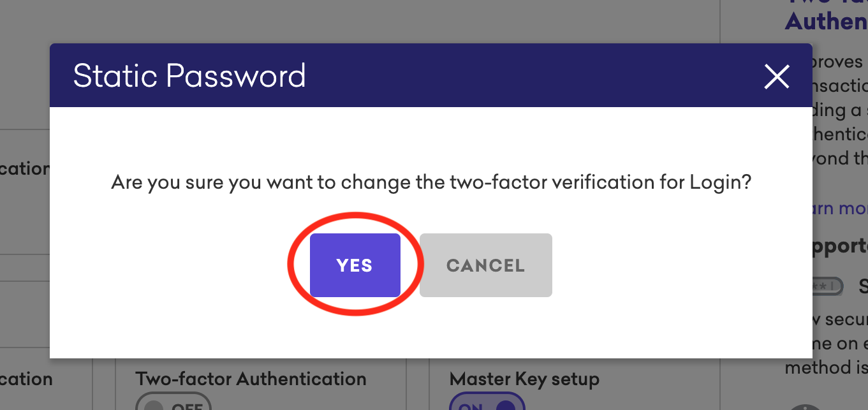Select the Two-factor Authentication card label
The width and height of the screenshot is (868, 410).
[x=251, y=379]
